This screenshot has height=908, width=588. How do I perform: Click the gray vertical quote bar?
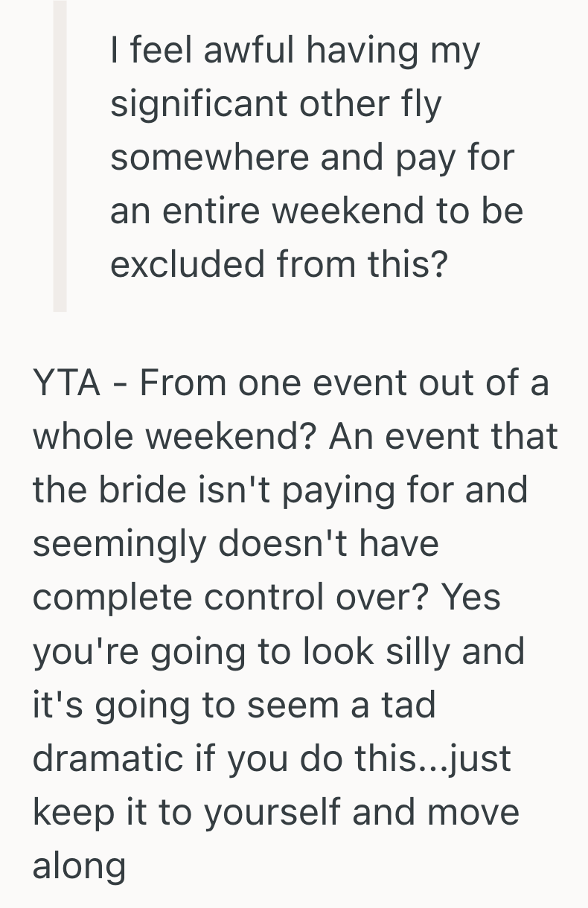pos(60,156)
